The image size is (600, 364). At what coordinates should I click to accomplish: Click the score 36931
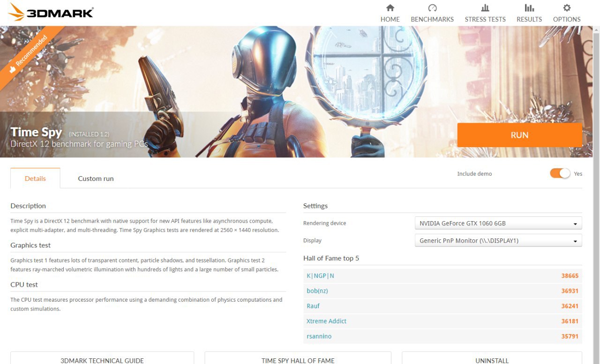click(570, 291)
